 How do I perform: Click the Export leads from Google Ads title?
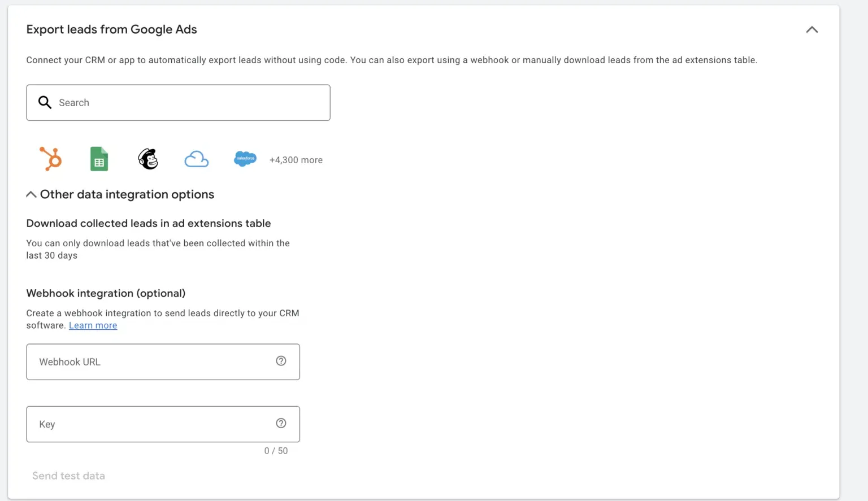click(111, 29)
